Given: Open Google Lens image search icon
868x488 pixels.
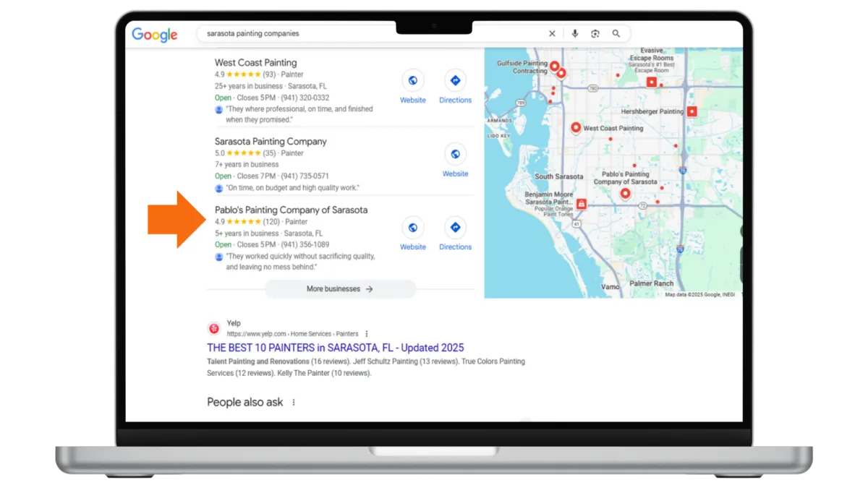Looking at the screenshot, I should click(595, 33).
